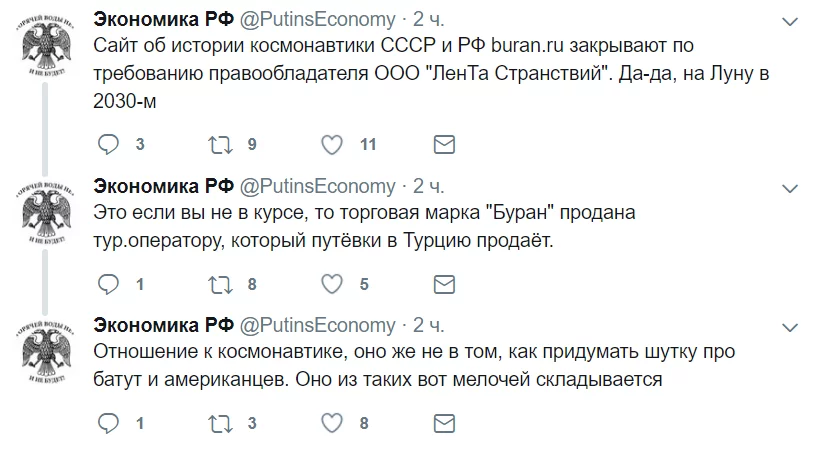Open @PutinsEconomy handle in first tweet
This screenshot has width=814, height=449.
(317, 20)
